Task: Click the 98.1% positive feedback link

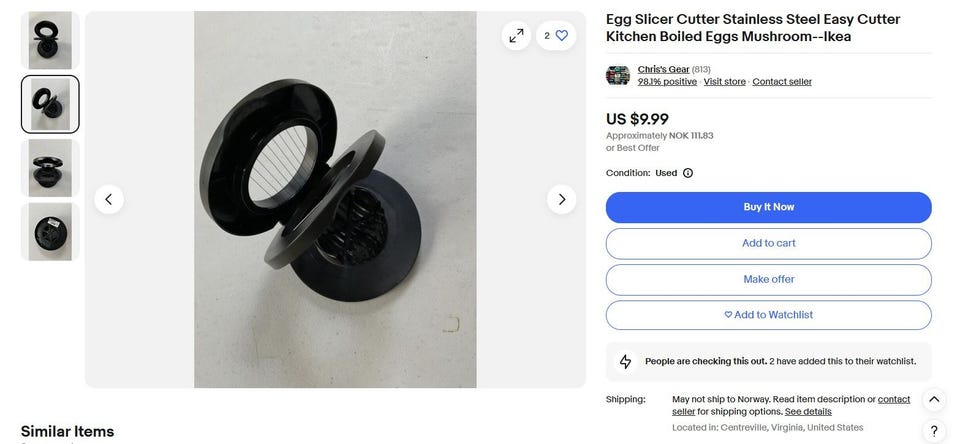Action: point(667,81)
